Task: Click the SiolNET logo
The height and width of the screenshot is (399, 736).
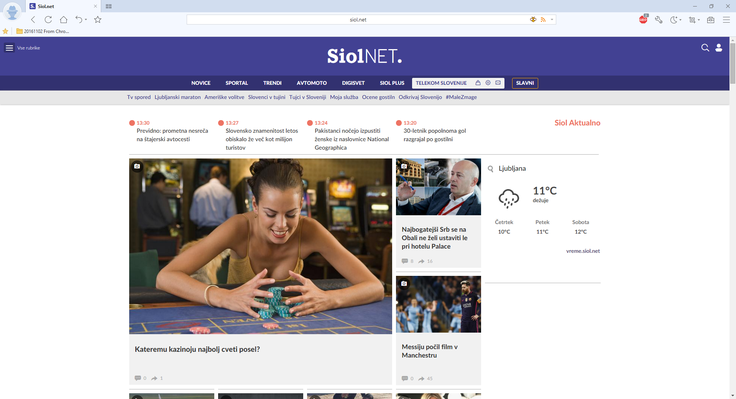Action: coord(364,56)
